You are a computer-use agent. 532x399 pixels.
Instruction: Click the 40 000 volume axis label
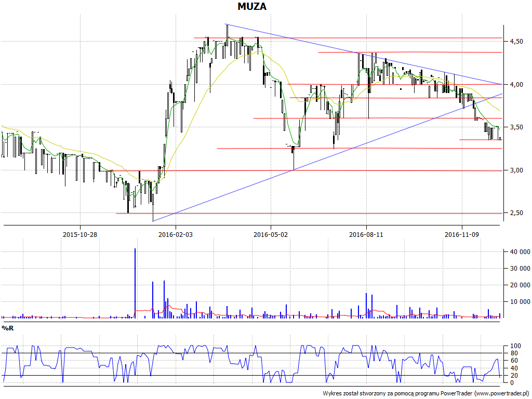(x=520, y=252)
